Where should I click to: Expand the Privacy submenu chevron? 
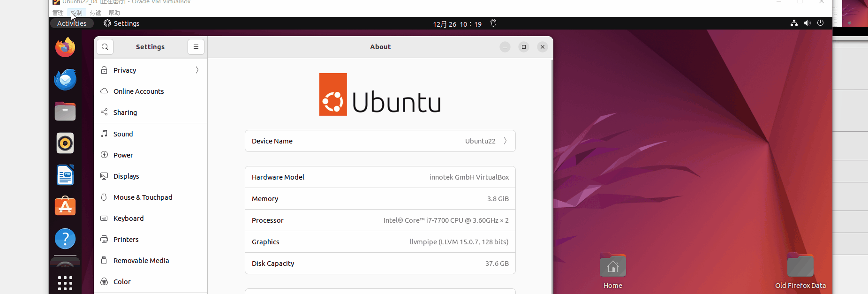[x=197, y=70]
